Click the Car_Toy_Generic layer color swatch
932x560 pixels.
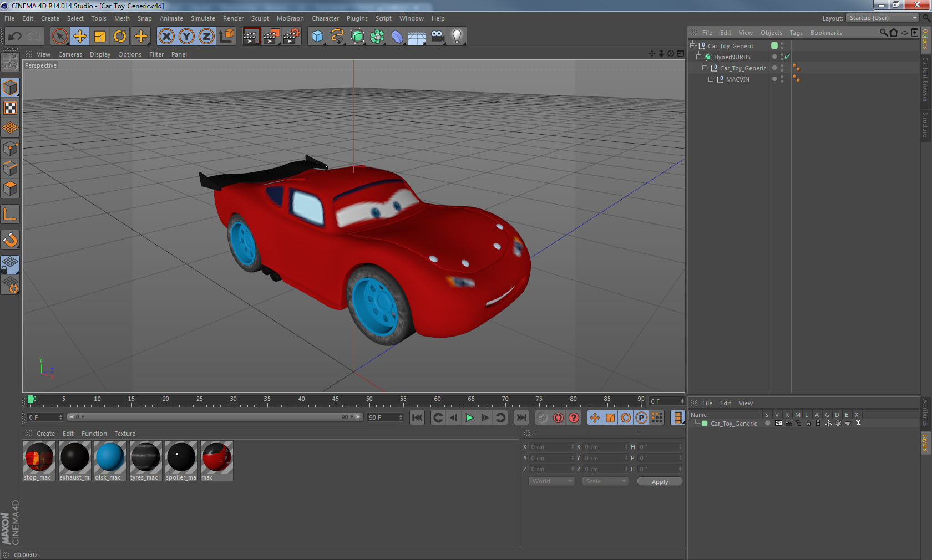(x=705, y=423)
